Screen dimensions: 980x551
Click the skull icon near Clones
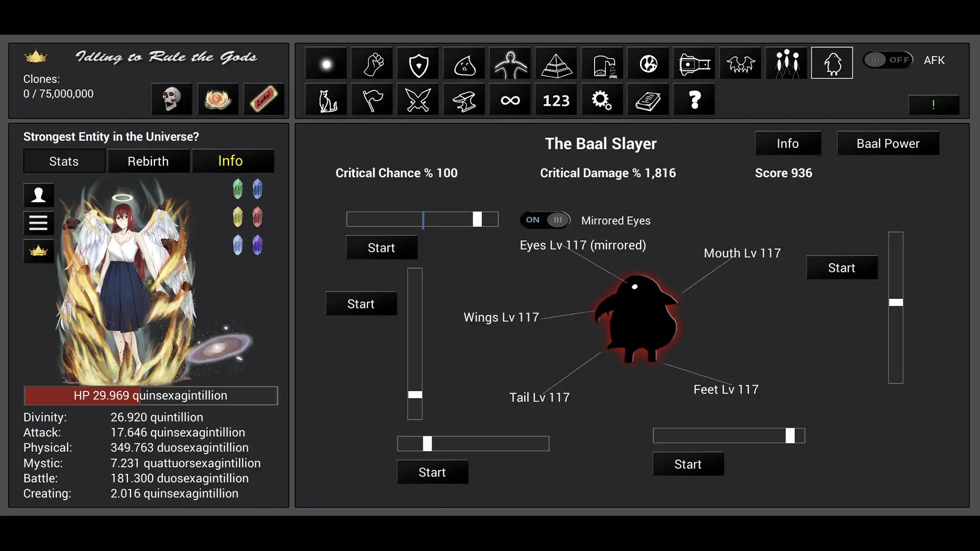[171, 99]
